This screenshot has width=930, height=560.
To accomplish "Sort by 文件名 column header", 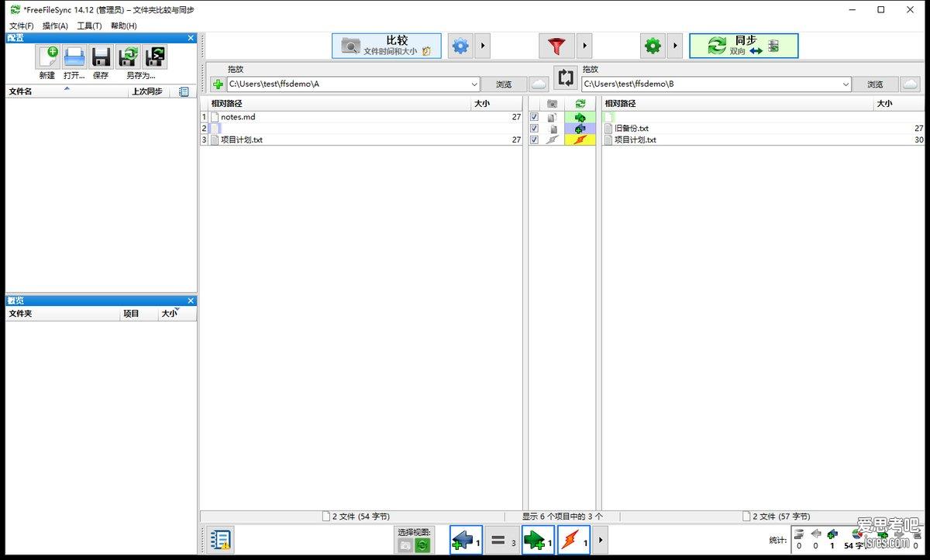I will click(x=67, y=91).
